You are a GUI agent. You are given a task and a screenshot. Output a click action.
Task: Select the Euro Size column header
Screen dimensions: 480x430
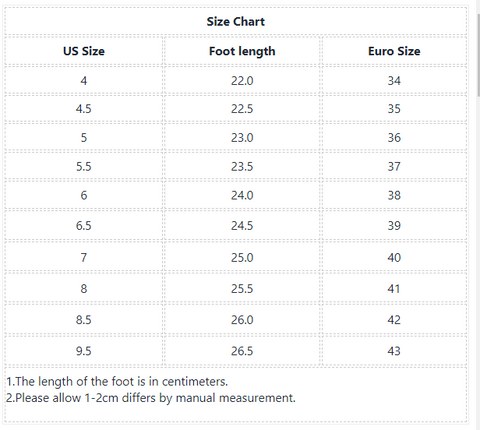(394, 51)
